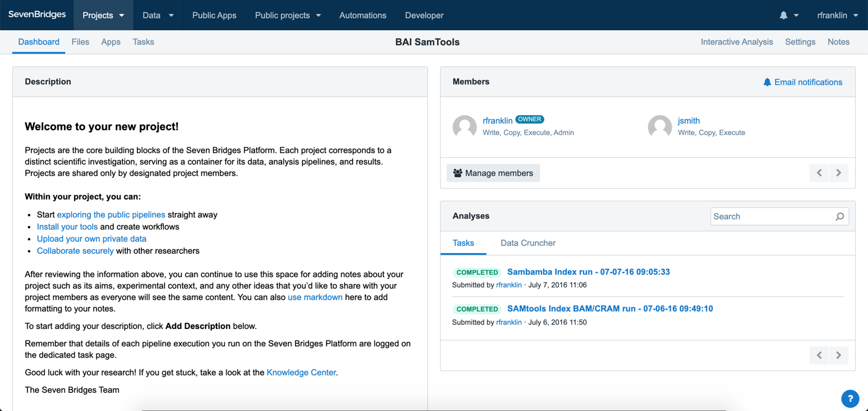Select the Dashboard tab
Image resolution: width=868 pixels, height=411 pixels.
click(x=39, y=42)
